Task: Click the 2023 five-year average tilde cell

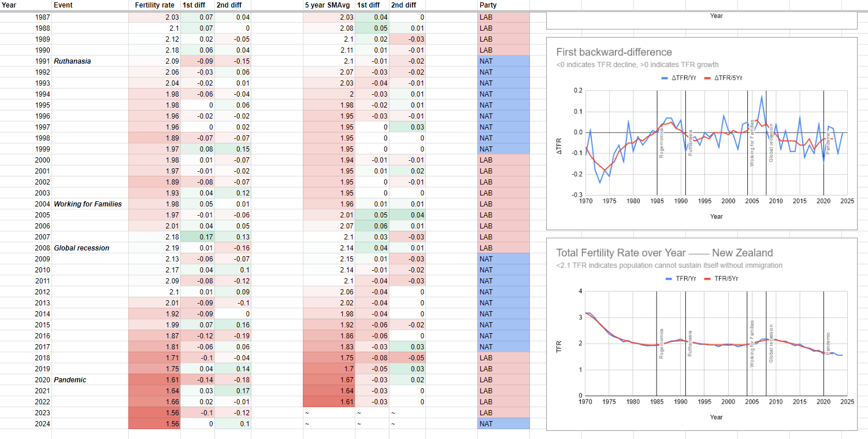Action: click(x=329, y=412)
